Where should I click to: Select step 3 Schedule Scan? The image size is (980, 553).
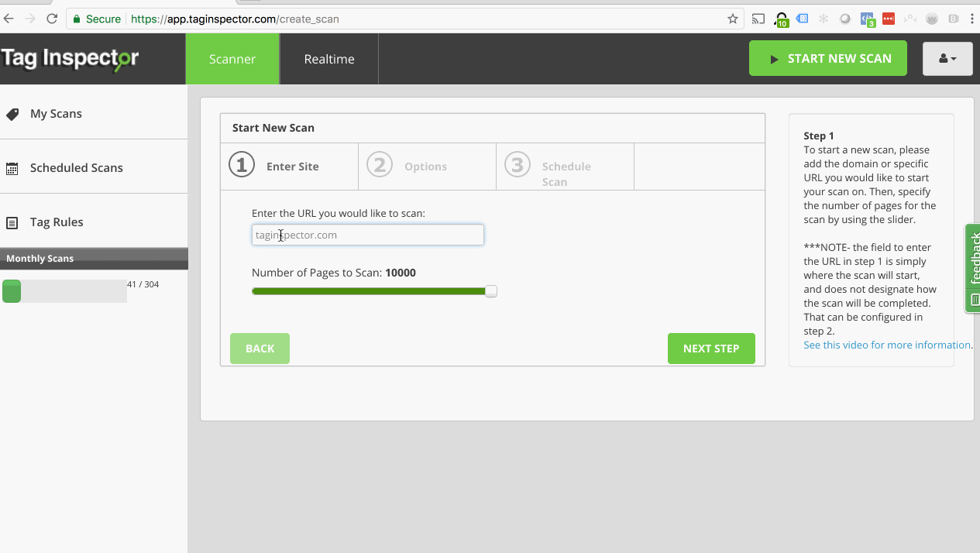(566, 167)
